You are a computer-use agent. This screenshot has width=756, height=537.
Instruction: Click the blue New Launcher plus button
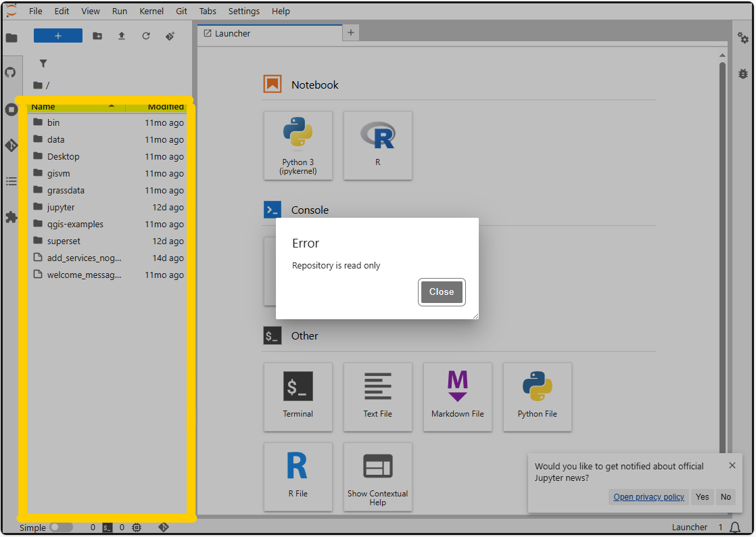(58, 36)
